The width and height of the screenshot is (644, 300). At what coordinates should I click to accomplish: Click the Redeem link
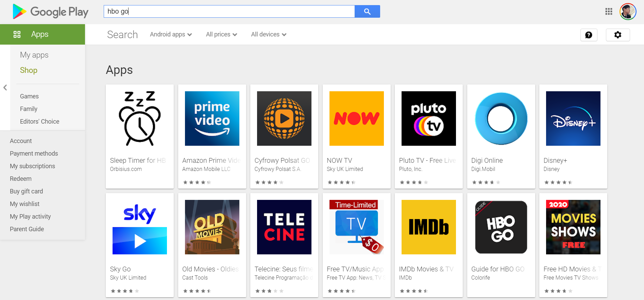tap(21, 179)
